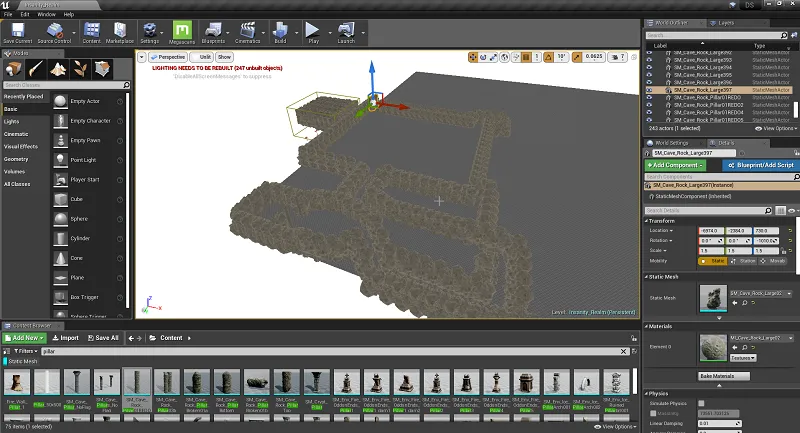Click the Static Mesh rock thumbnail
Image resolution: width=800 pixels, height=433 pixels.
[x=713, y=298]
